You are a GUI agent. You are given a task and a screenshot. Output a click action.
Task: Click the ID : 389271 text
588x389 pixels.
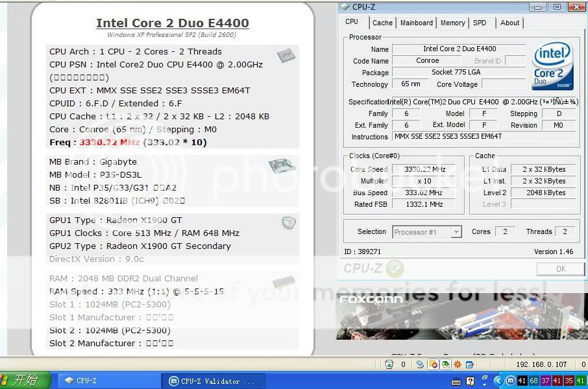pyautogui.click(x=362, y=252)
